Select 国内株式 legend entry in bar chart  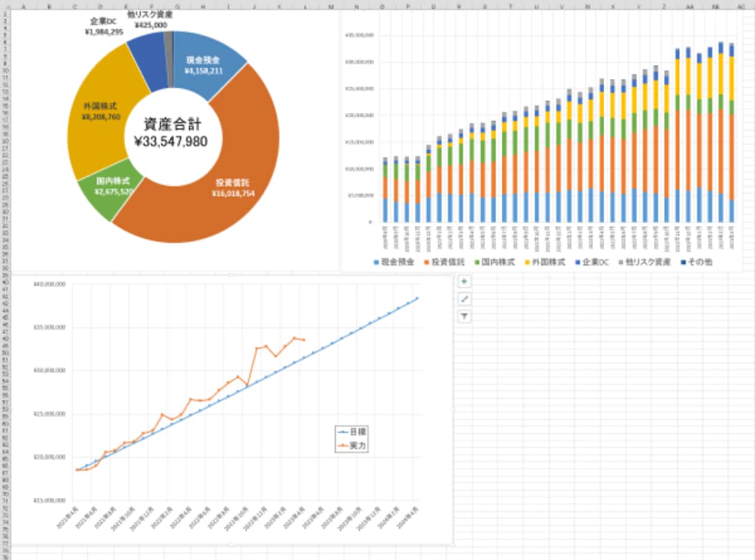coord(494,262)
